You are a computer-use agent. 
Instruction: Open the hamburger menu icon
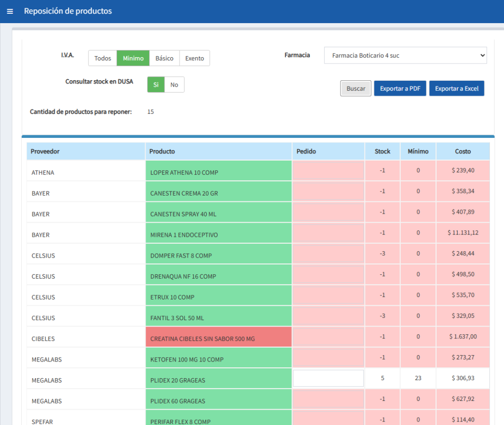[10, 11]
